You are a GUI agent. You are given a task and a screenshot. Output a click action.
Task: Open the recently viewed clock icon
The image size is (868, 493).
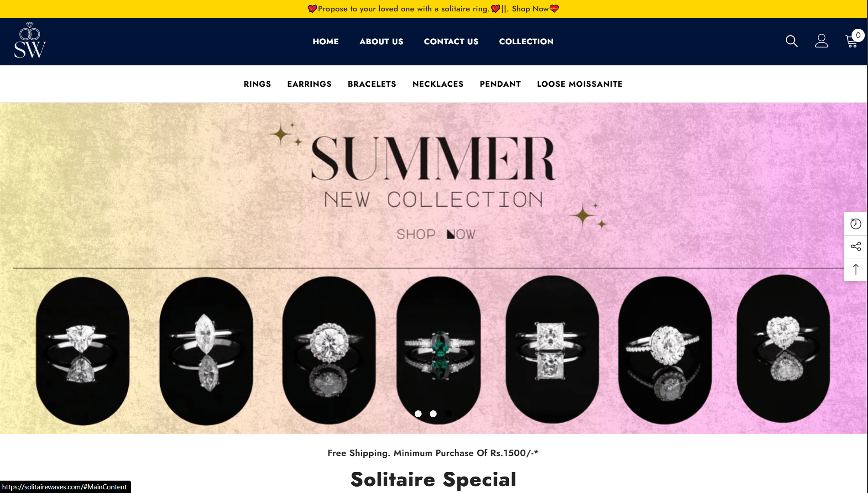tap(856, 224)
